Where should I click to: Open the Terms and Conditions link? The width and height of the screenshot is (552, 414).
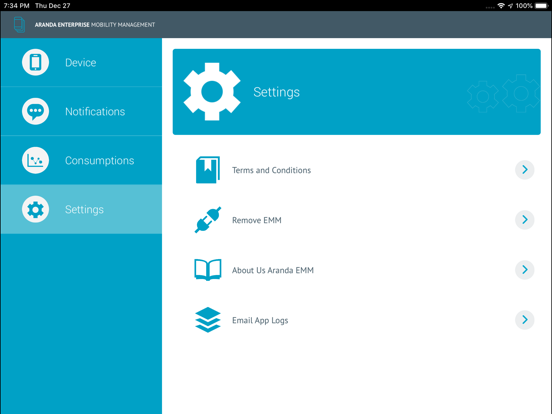point(271,170)
